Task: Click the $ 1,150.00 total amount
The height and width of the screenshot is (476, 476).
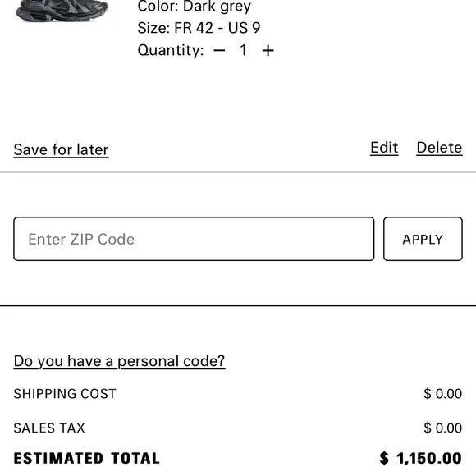Action: (421, 458)
